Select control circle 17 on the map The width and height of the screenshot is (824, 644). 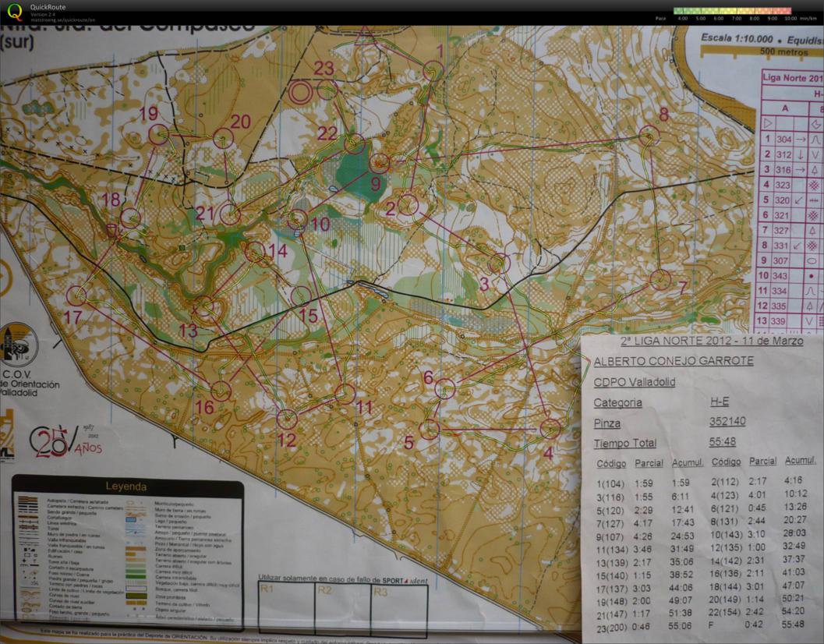[x=76, y=296]
